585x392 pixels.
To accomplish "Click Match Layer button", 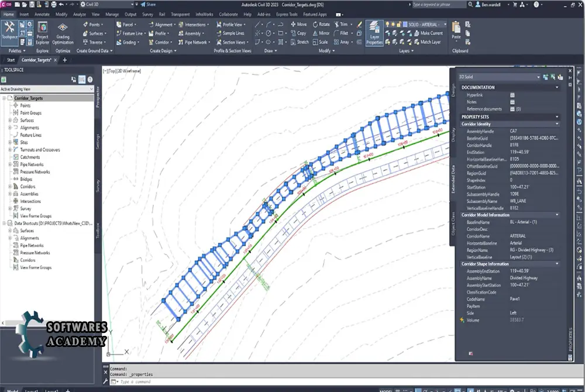I will coord(427,42).
